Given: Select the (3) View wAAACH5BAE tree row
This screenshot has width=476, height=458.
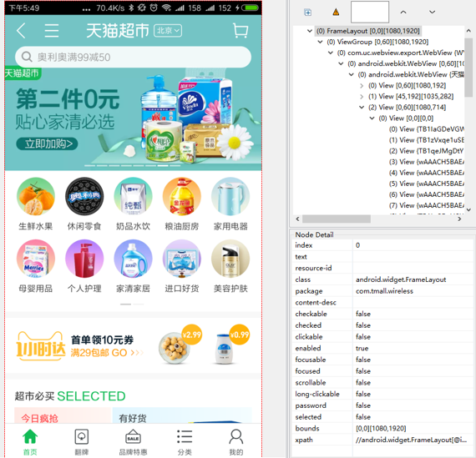Looking at the screenshot, I should coord(427,162).
